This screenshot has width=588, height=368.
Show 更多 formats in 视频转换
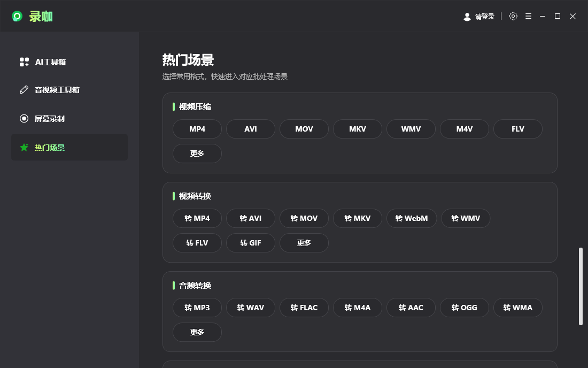pos(304,243)
